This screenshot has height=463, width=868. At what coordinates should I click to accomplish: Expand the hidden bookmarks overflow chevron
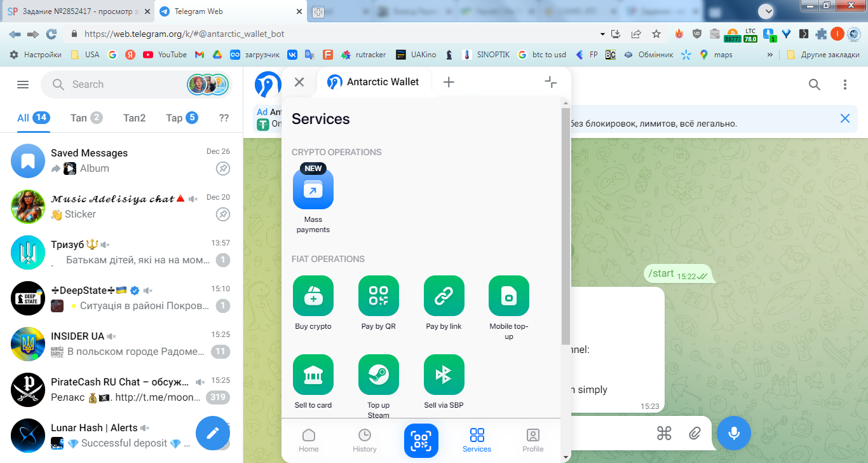[x=770, y=55]
